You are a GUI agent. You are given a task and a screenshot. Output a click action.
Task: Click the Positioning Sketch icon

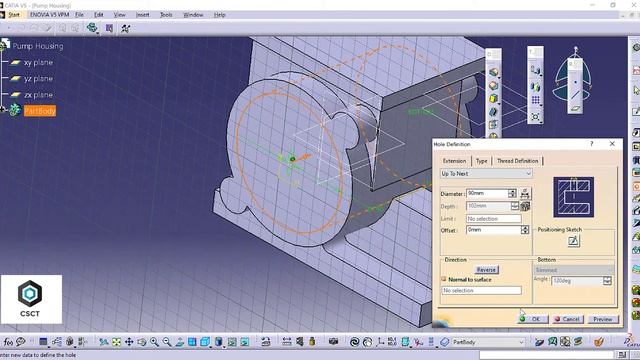coord(573,241)
